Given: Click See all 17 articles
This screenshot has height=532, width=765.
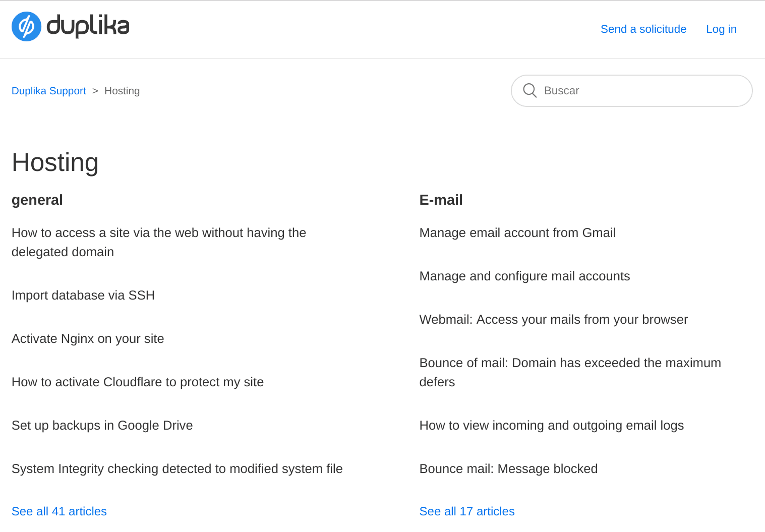Looking at the screenshot, I should pyautogui.click(x=467, y=511).
